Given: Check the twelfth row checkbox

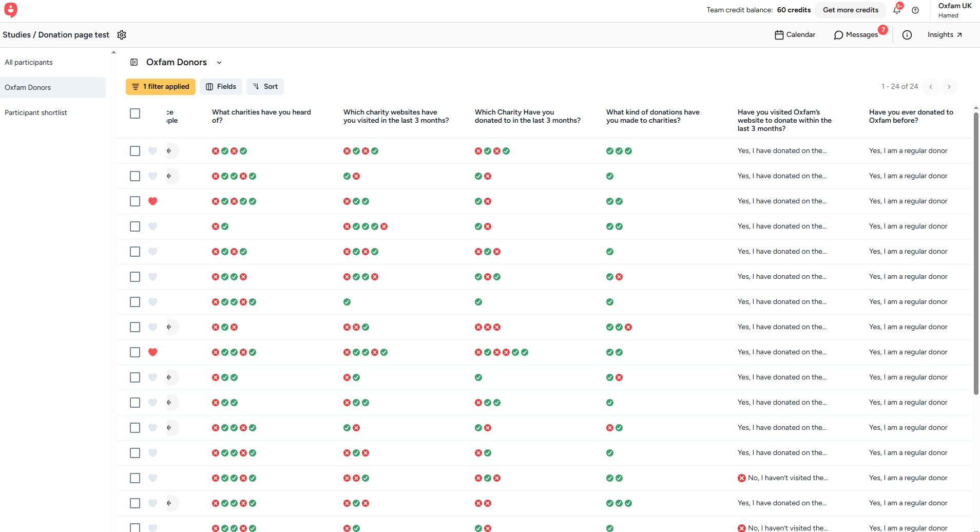Looking at the screenshot, I should pos(135,428).
